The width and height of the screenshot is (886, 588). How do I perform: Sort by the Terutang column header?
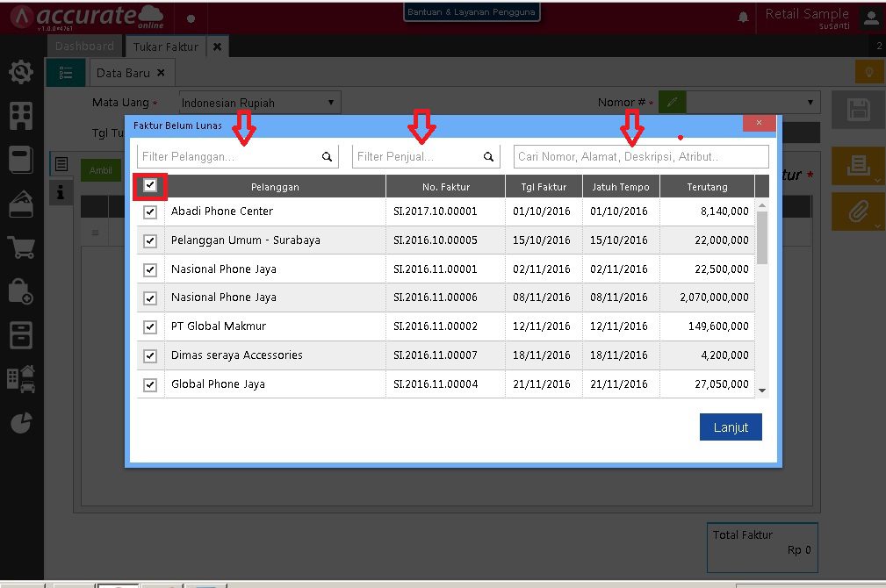pyautogui.click(x=707, y=187)
